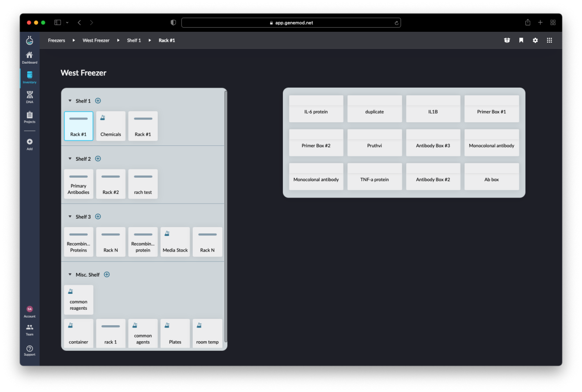The height and width of the screenshot is (392, 582).
Task: Collapse the Shelf 3 section
Action: click(x=70, y=217)
